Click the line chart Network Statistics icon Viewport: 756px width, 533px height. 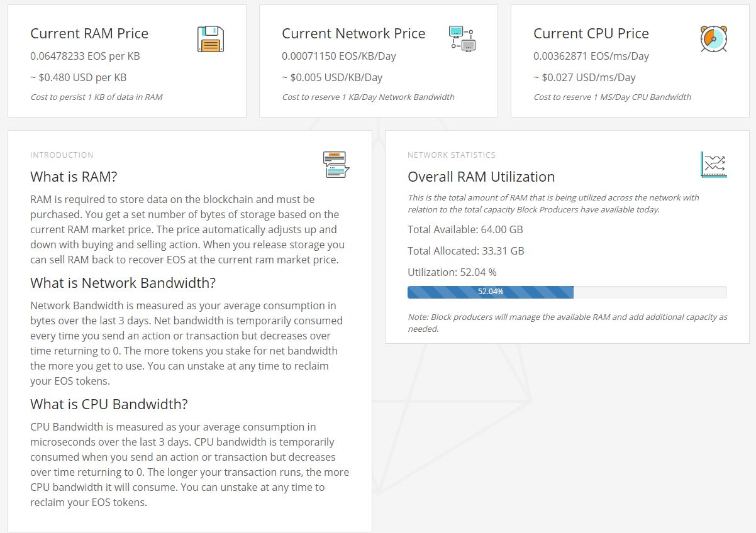tap(714, 165)
